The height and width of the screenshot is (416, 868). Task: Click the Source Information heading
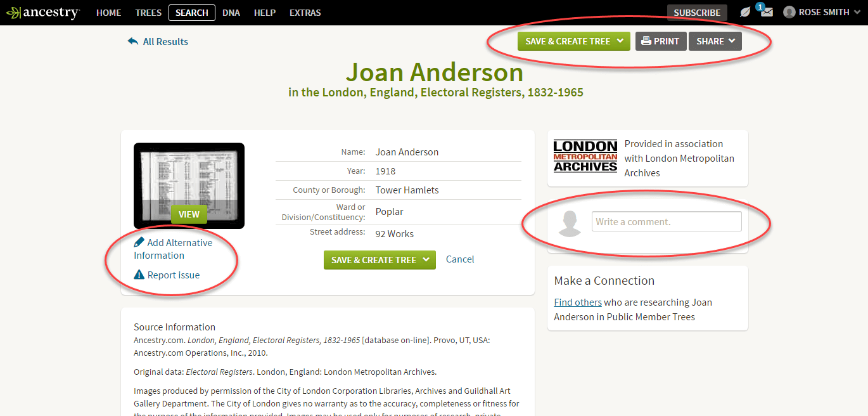[175, 327]
